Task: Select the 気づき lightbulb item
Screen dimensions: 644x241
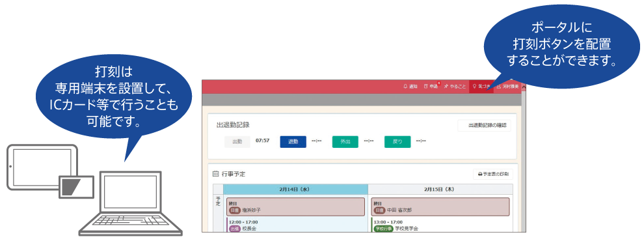Action: pyautogui.click(x=481, y=87)
